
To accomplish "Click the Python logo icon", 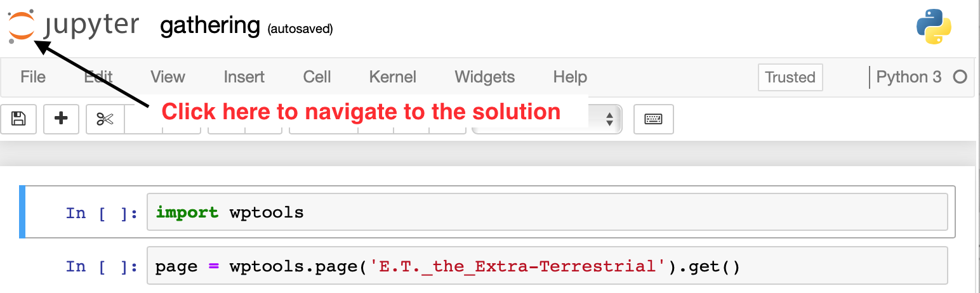I will 933,27.
